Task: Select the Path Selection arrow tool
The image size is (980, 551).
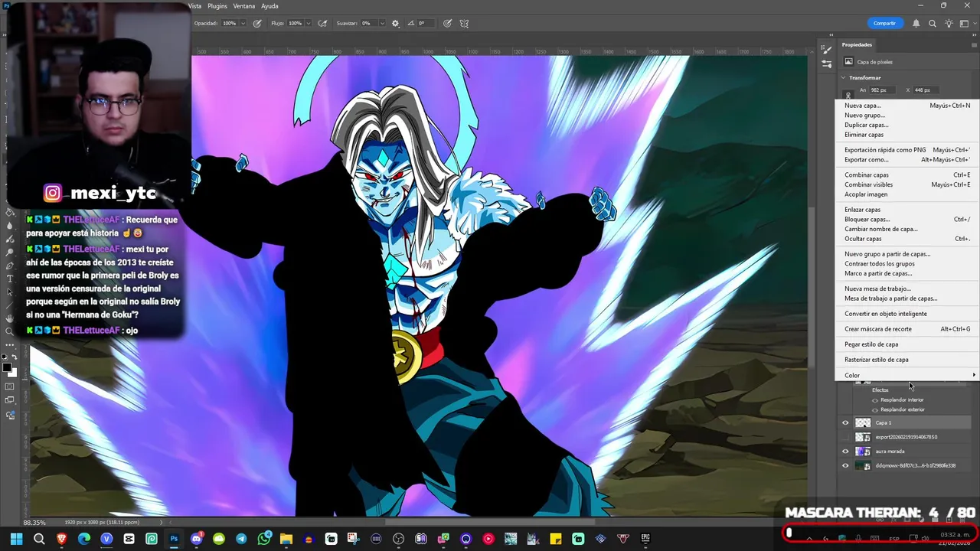Action: [x=9, y=292]
